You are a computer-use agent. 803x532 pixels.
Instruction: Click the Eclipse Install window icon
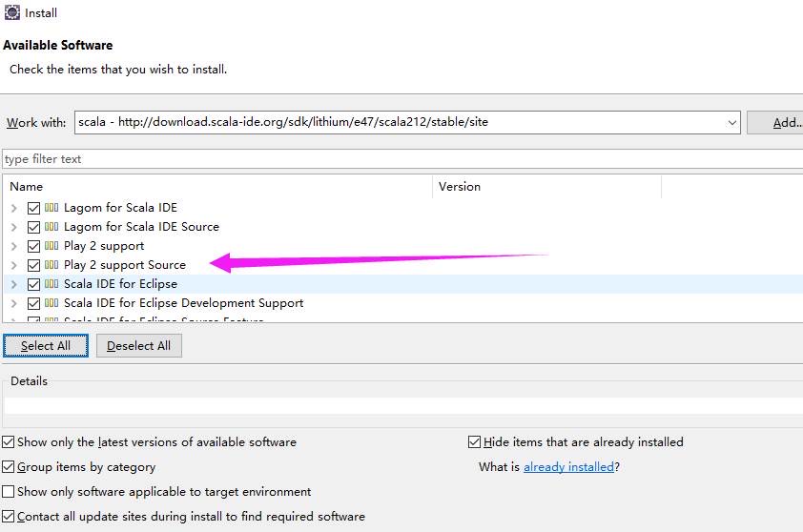[11, 12]
